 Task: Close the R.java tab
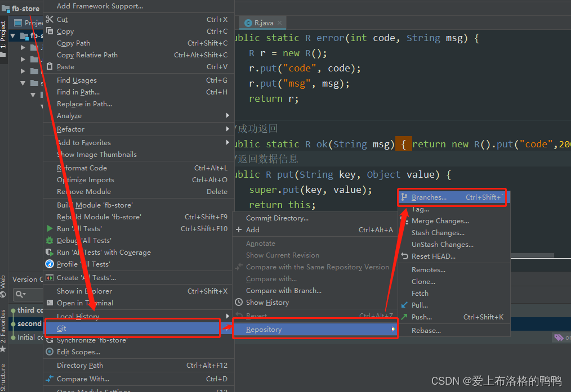pyautogui.click(x=279, y=22)
